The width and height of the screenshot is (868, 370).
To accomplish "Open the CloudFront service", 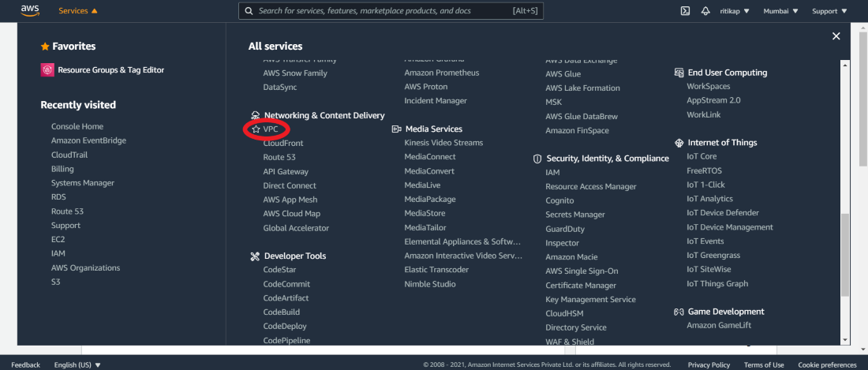I will (x=283, y=144).
